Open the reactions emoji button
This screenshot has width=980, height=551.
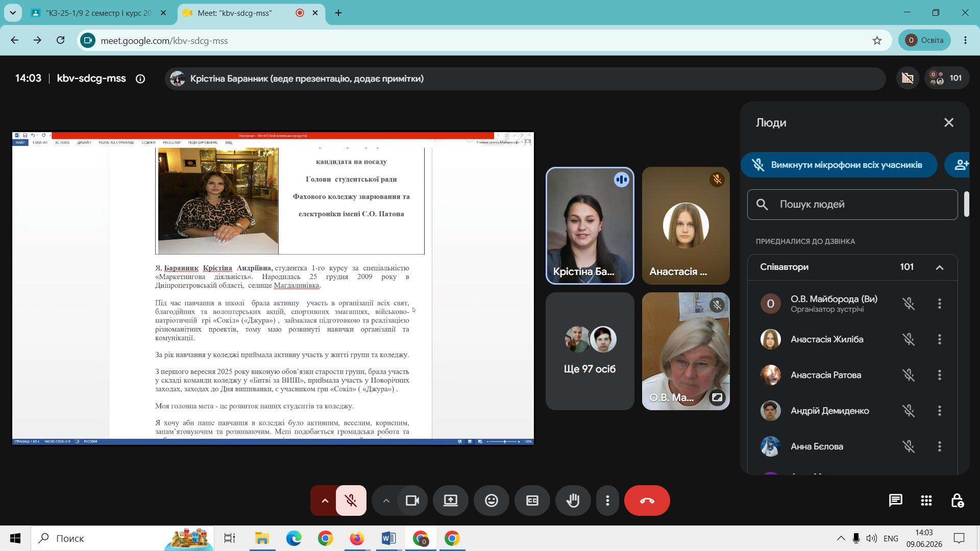point(491,500)
